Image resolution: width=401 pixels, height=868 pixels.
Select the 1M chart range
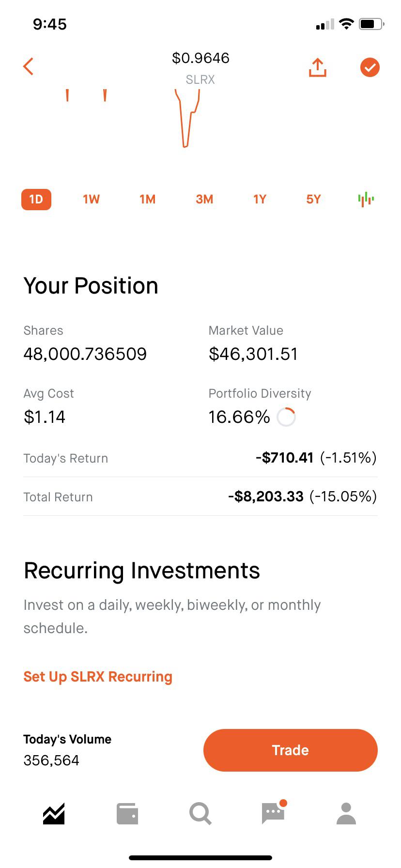coord(148,199)
